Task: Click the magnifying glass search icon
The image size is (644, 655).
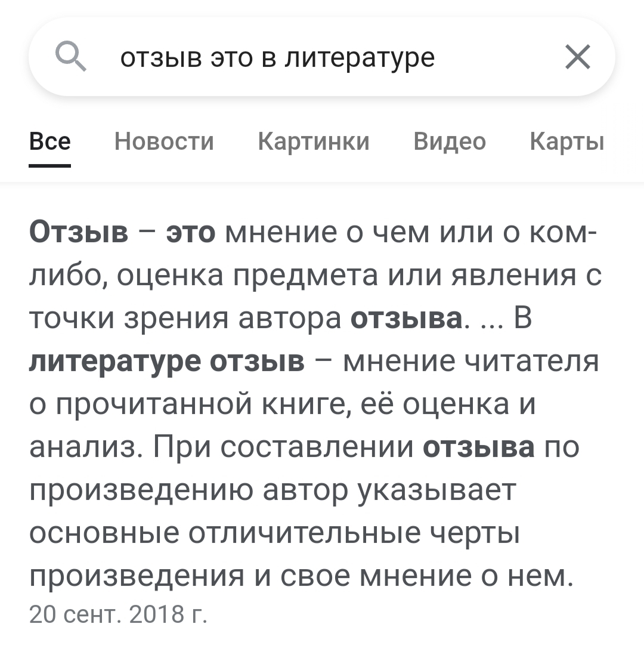Action: (71, 58)
